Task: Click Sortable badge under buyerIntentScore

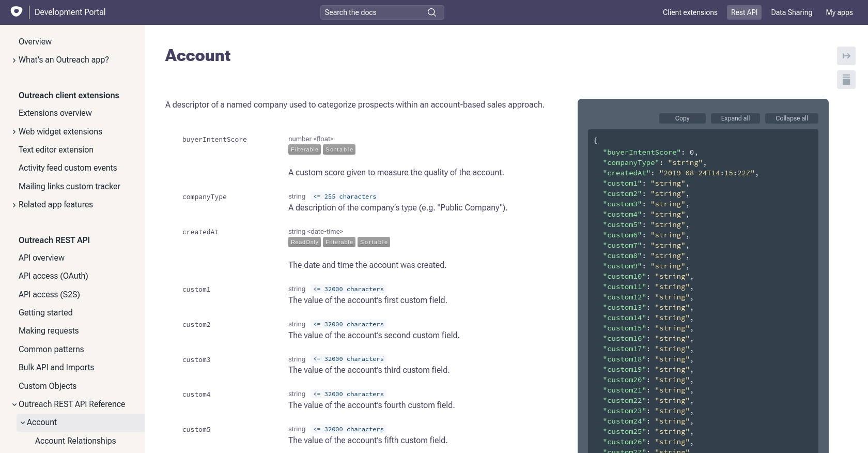Action: pyautogui.click(x=339, y=149)
